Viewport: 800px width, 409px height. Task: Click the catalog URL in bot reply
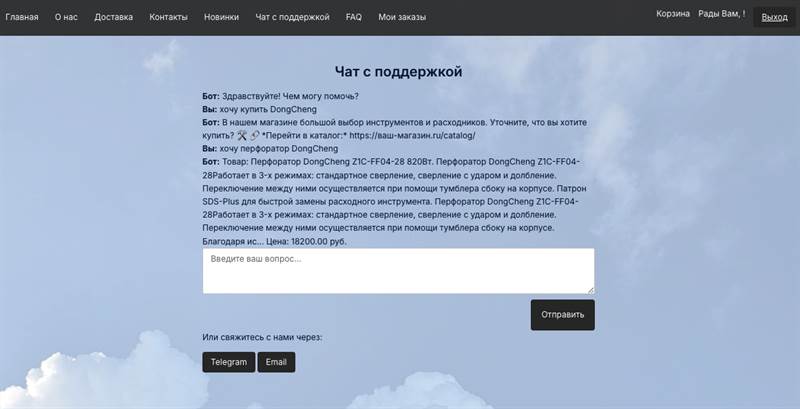[411, 135]
